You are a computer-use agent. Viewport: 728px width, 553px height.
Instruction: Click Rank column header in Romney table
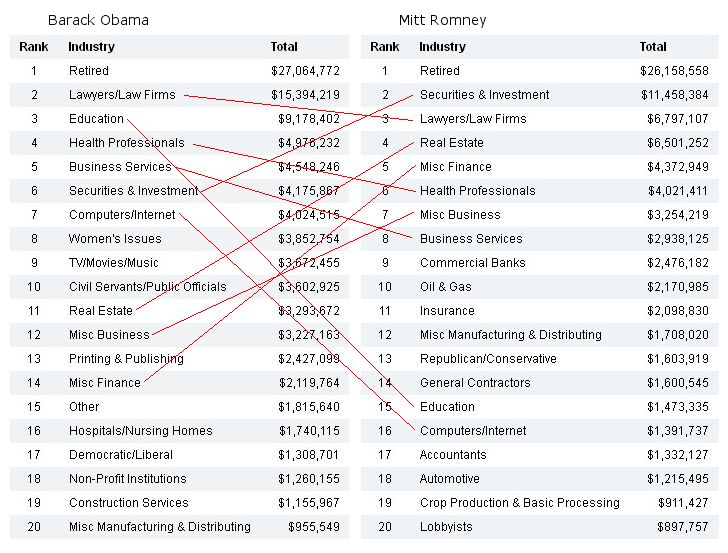384,47
